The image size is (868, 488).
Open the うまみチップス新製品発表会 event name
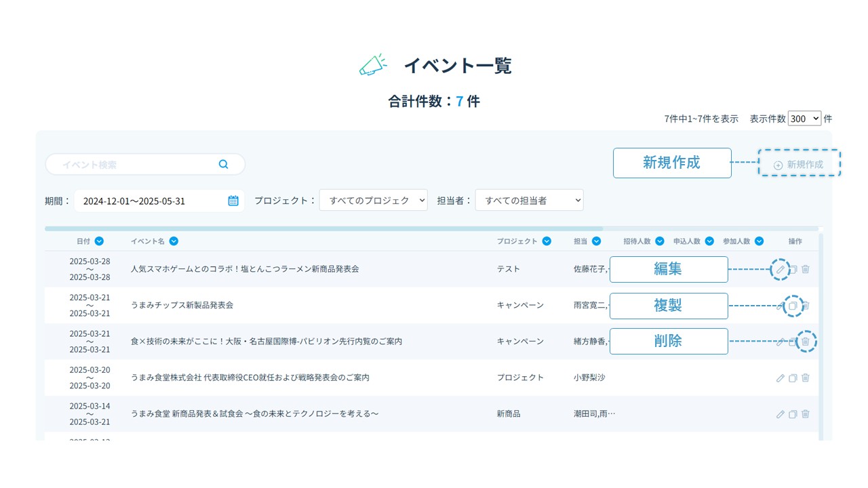pyautogui.click(x=182, y=305)
